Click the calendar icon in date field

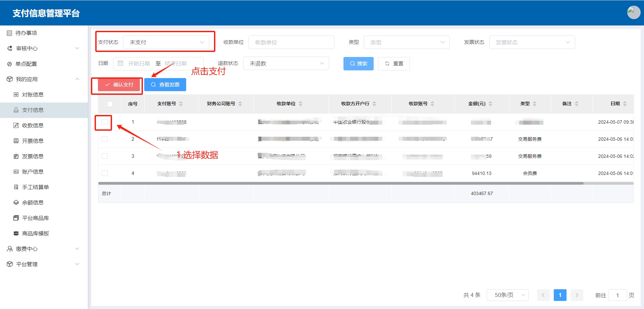click(x=120, y=63)
